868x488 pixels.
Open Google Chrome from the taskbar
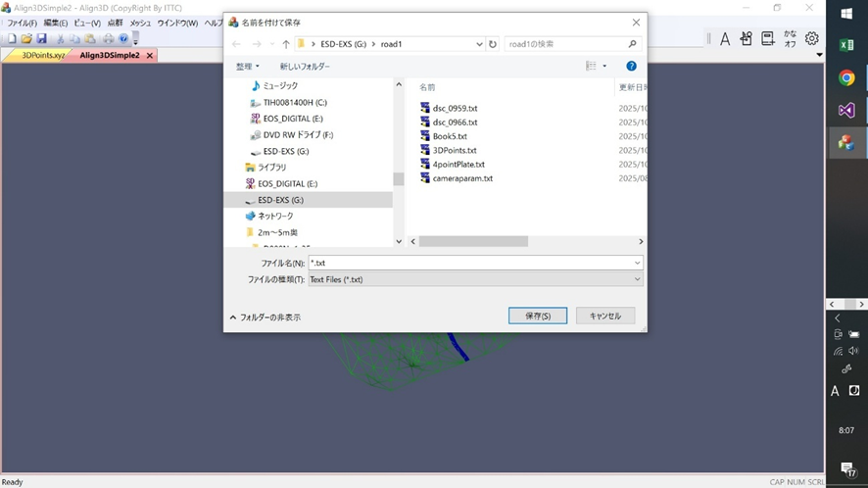tap(846, 78)
